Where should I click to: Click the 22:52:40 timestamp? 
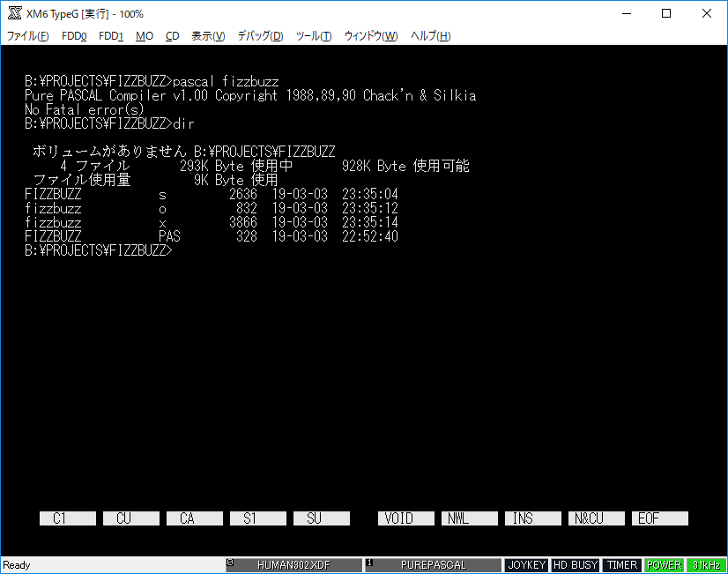click(370, 236)
